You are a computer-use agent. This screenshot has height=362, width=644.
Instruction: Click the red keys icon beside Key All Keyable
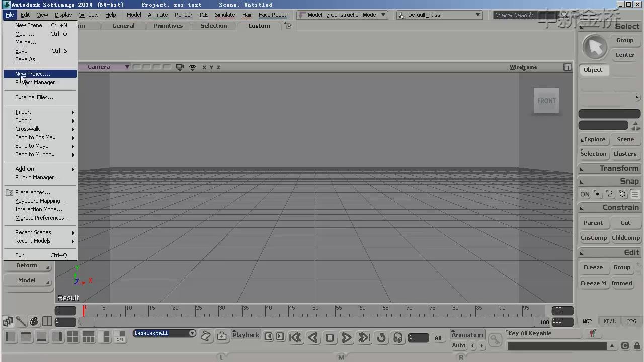coord(592,333)
